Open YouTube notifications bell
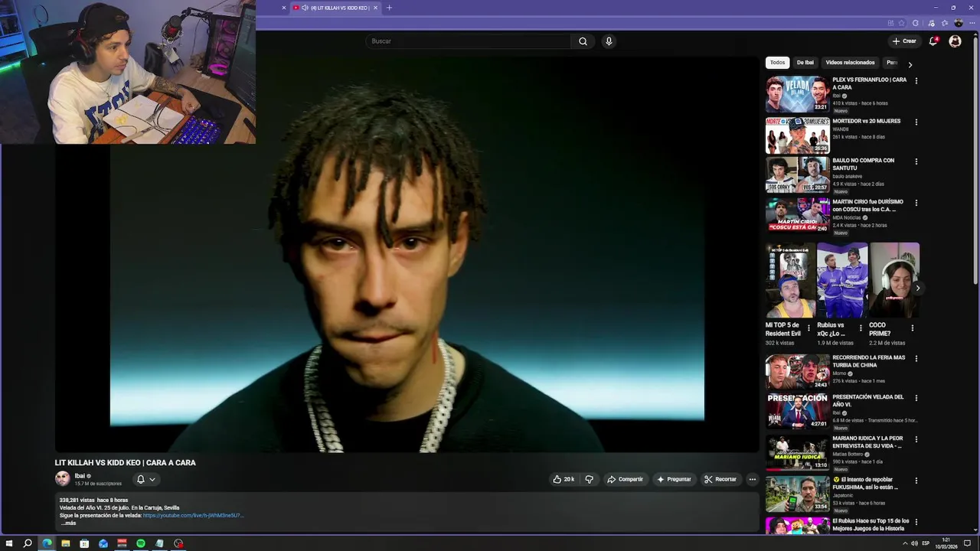The image size is (980, 551). pyautogui.click(x=933, y=41)
